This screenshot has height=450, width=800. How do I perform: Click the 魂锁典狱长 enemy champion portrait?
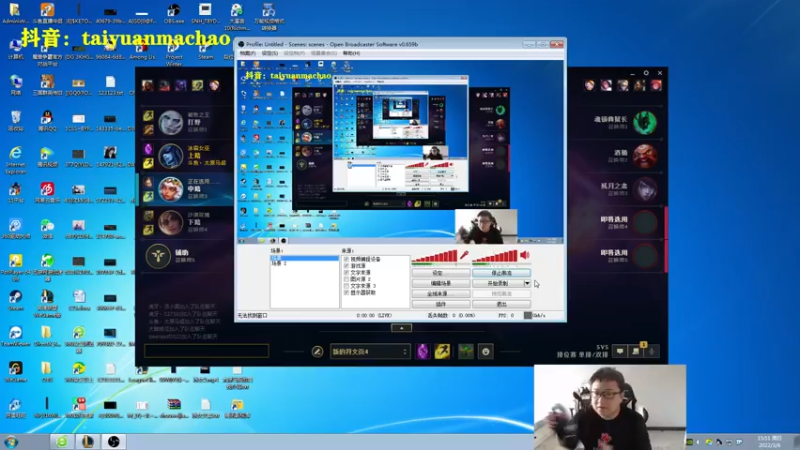click(645, 122)
